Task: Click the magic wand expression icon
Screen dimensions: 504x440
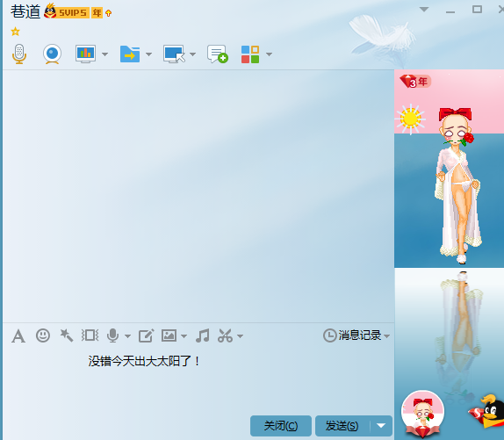Action: click(67, 335)
